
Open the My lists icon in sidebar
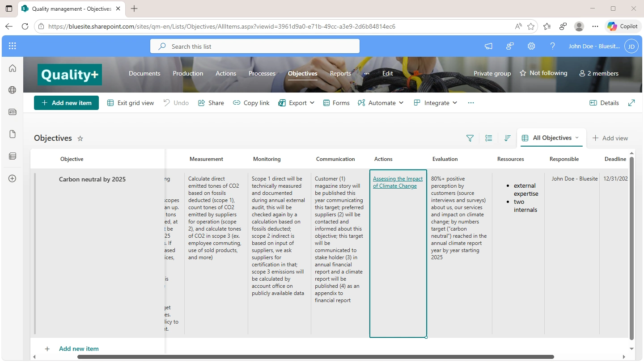tap(13, 156)
